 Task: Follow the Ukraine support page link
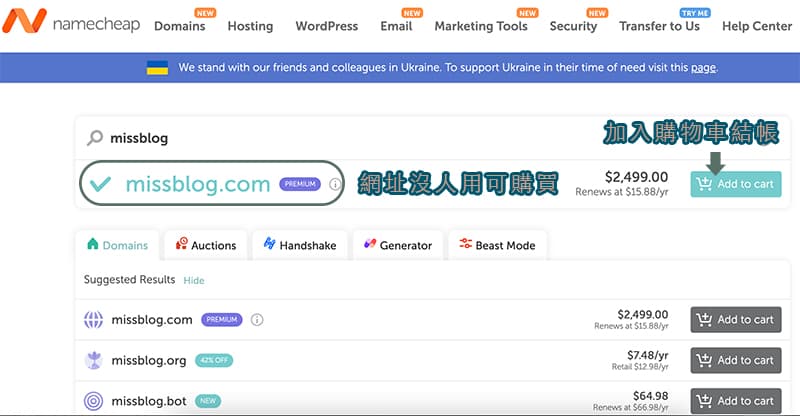coord(703,67)
